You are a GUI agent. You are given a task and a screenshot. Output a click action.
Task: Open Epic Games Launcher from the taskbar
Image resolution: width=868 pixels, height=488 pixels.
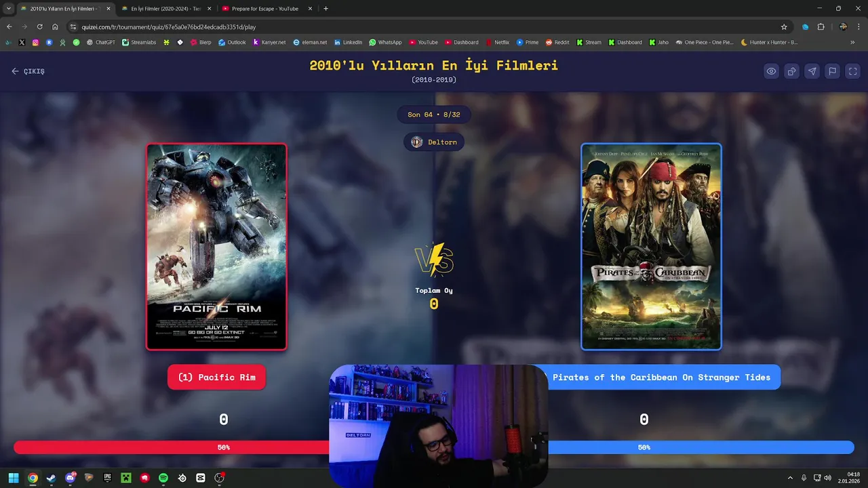107,478
